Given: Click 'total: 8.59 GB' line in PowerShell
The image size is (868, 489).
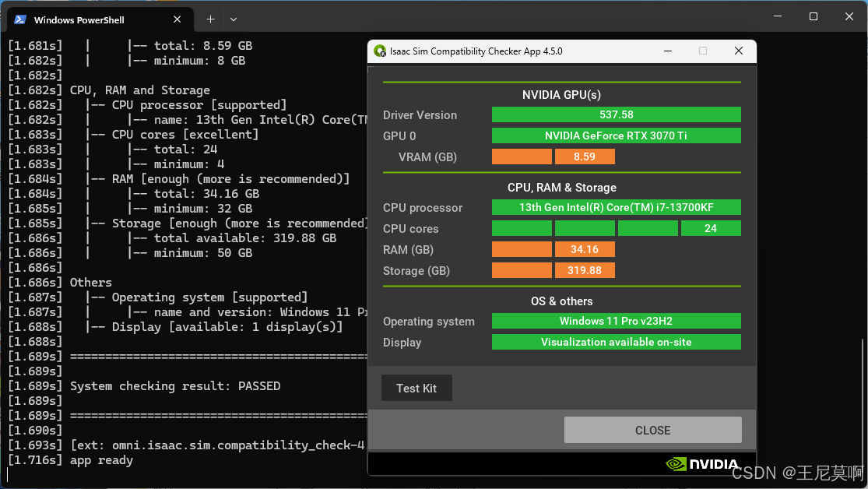Looking at the screenshot, I should tap(203, 46).
